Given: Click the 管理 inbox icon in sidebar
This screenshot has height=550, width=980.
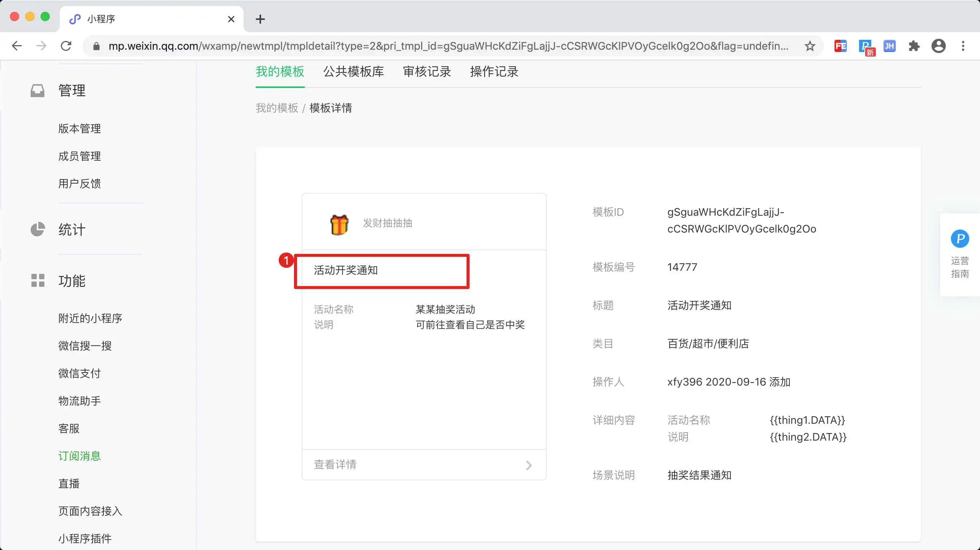Looking at the screenshot, I should tap(38, 91).
